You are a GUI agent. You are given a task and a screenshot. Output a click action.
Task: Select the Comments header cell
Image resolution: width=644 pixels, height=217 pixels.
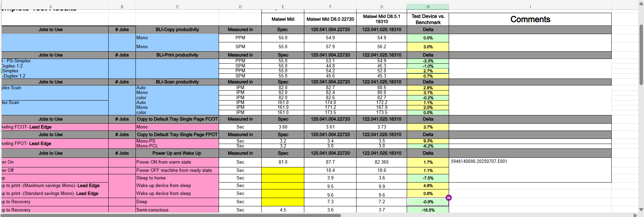pos(530,19)
